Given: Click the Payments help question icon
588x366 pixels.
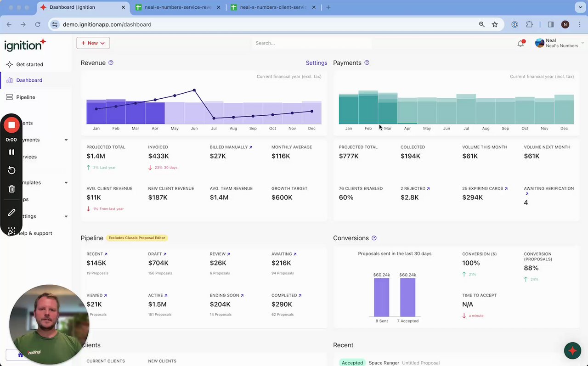Looking at the screenshot, I should coord(367,63).
